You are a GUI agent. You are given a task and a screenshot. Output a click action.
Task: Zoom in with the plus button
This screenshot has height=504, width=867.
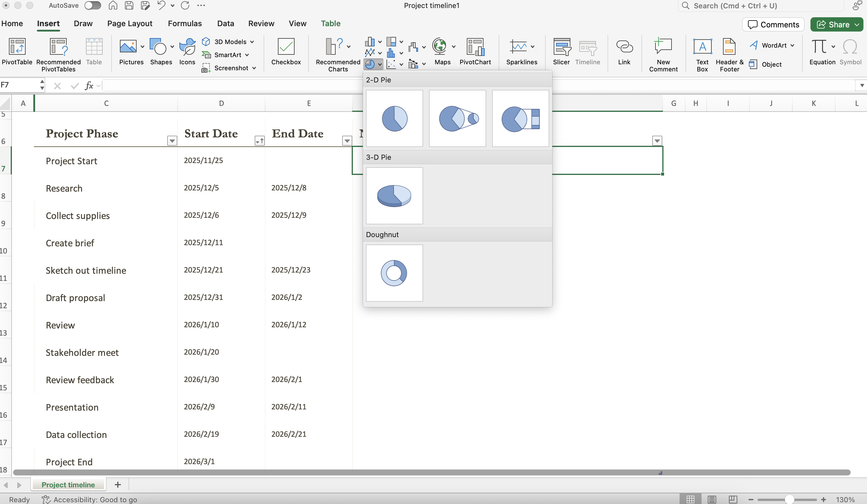click(823, 499)
